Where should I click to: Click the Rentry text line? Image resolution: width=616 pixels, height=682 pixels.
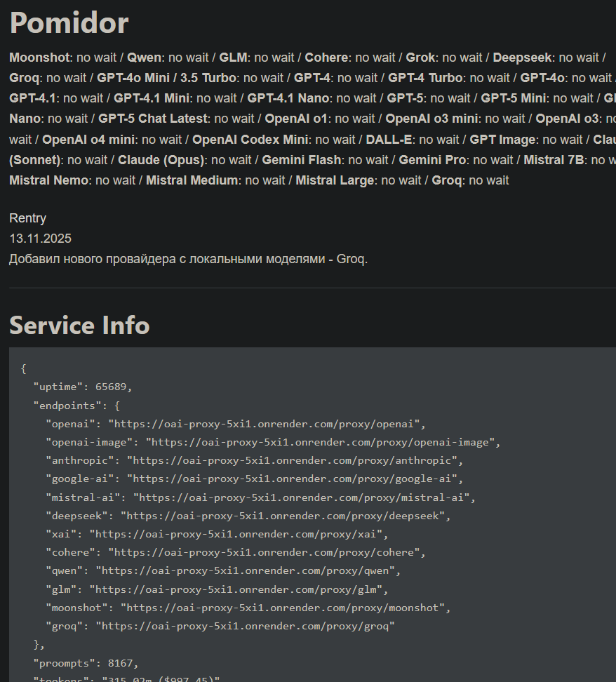click(x=28, y=218)
